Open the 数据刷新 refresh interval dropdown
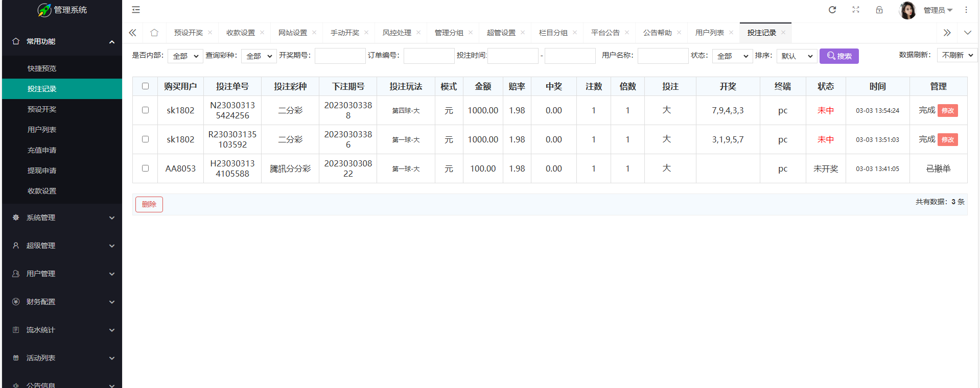The image size is (980, 388). (957, 55)
